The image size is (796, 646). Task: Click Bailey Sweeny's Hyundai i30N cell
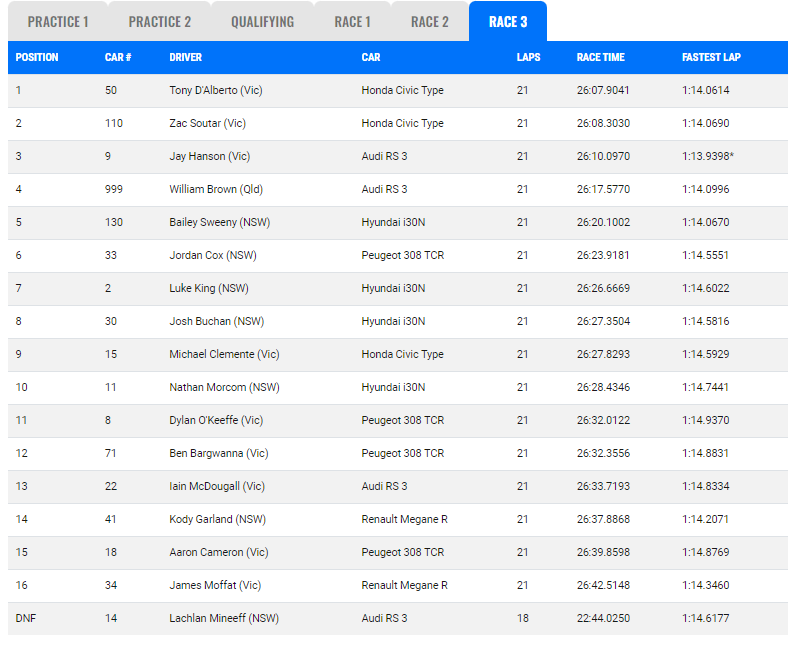pos(393,222)
